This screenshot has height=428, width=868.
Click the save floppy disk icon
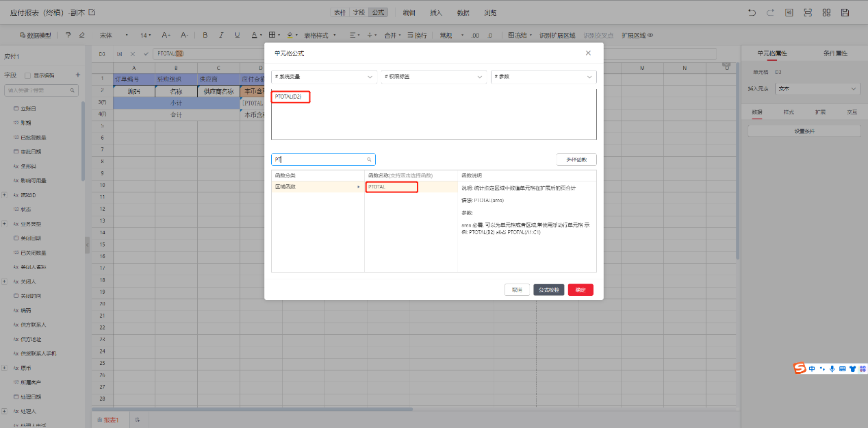[845, 12]
